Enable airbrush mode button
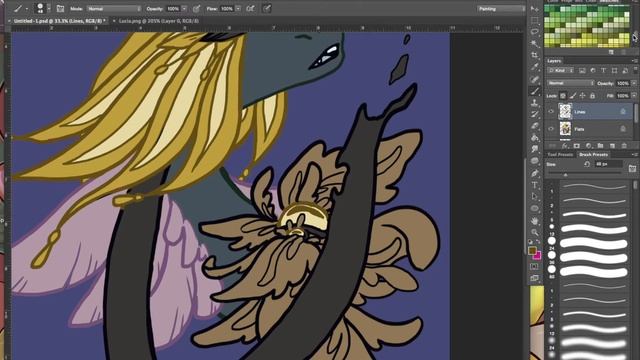Image resolution: width=640 pixels, height=360 pixels. [x=250, y=9]
